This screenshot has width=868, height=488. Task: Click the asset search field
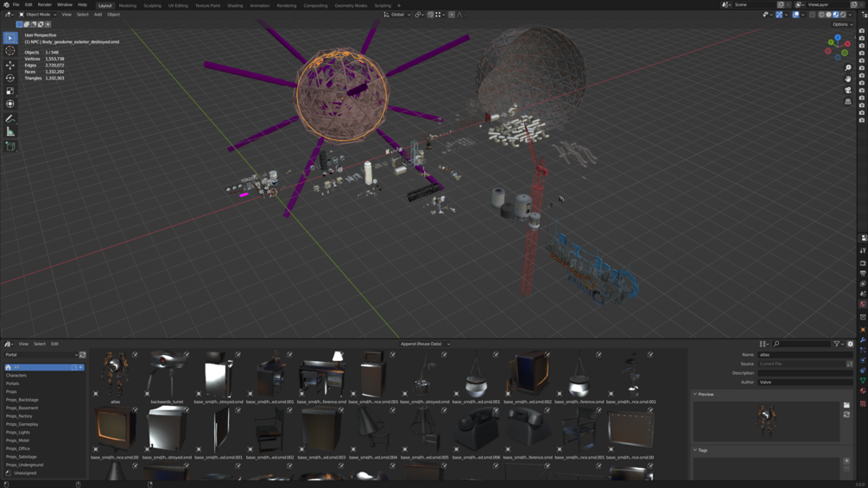click(801, 344)
